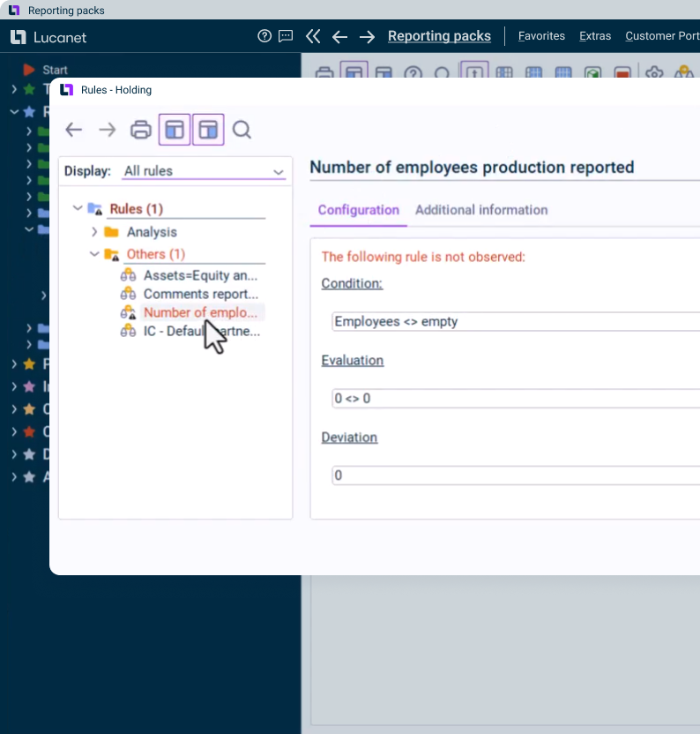This screenshot has height=734, width=700.
Task: Click the double-left chevron in header
Action: tap(313, 36)
